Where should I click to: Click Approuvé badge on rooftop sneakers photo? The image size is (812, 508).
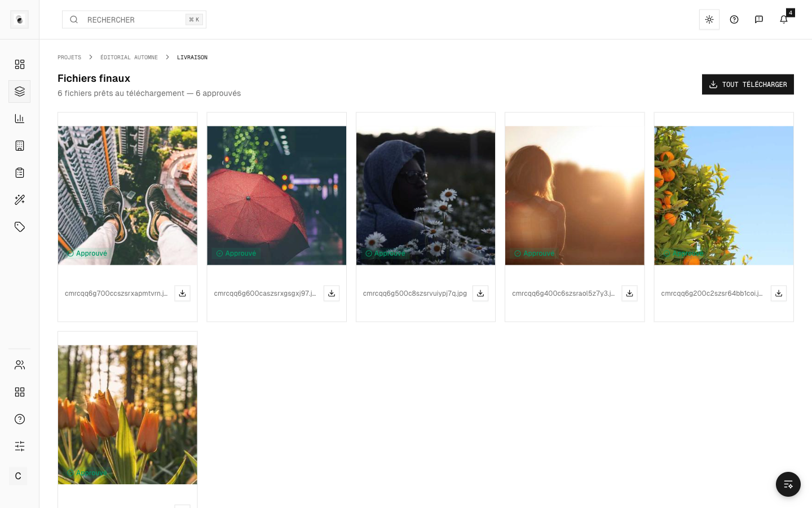pyautogui.click(x=87, y=253)
